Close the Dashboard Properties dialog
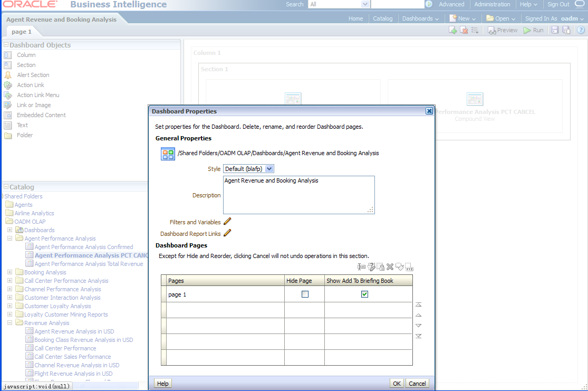The image size is (588, 391). (x=429, y=111)
